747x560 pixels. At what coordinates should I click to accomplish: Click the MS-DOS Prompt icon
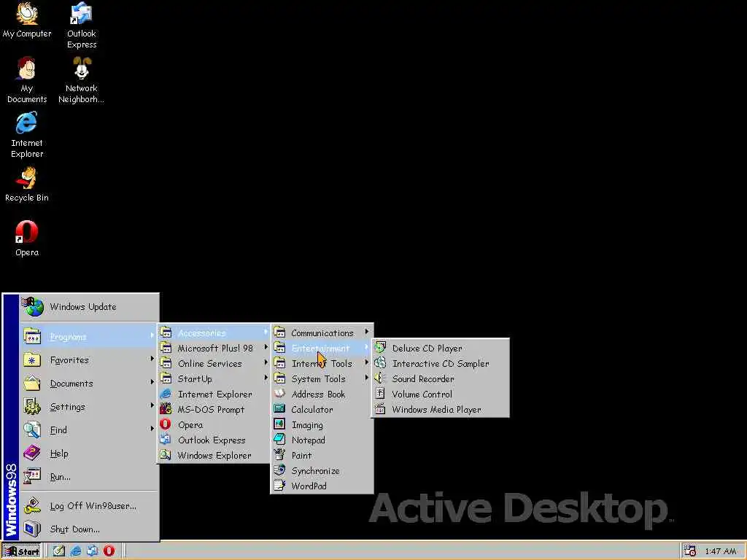click(x=166, y=409)
